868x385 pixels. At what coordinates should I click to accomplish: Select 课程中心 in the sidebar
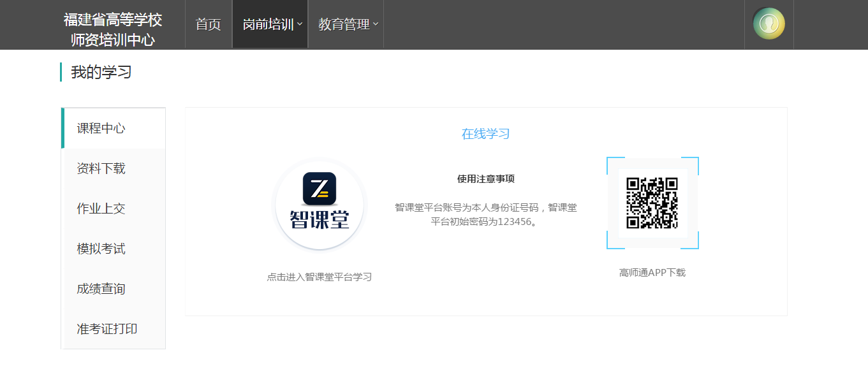[101, 128]
